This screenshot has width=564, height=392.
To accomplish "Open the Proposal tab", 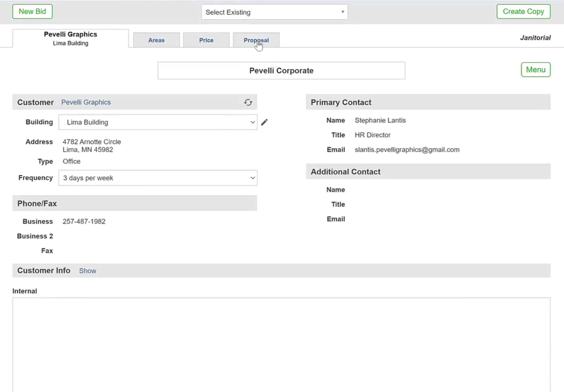I will 256,40.
